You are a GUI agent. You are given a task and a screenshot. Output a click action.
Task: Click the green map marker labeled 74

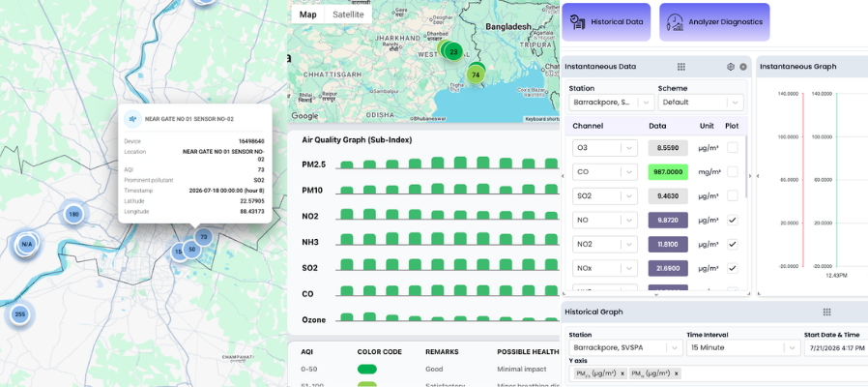click(475, 74)
